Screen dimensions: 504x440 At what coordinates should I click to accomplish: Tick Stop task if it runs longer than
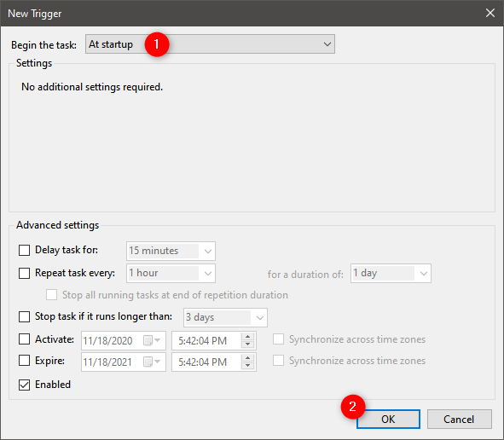(x=25, y=316)
